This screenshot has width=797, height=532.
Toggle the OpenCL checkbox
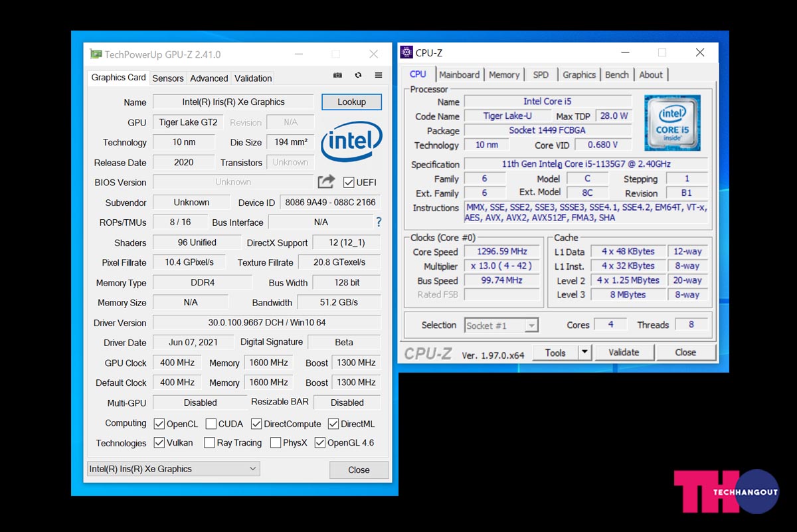point(159,424)
